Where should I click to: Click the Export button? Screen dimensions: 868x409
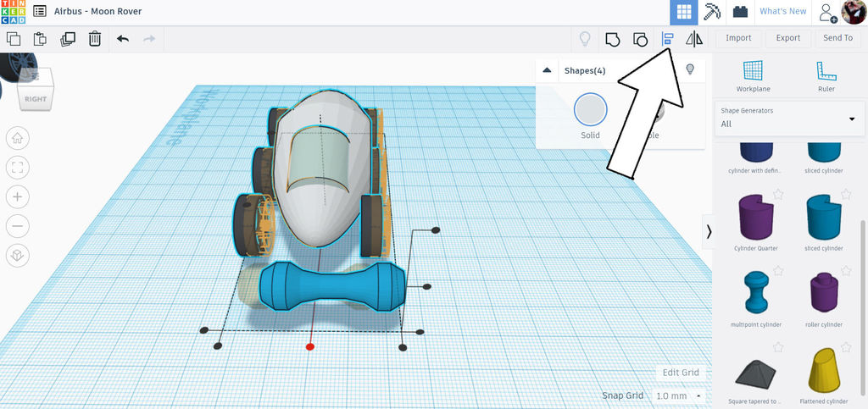[x=787, y=37]
